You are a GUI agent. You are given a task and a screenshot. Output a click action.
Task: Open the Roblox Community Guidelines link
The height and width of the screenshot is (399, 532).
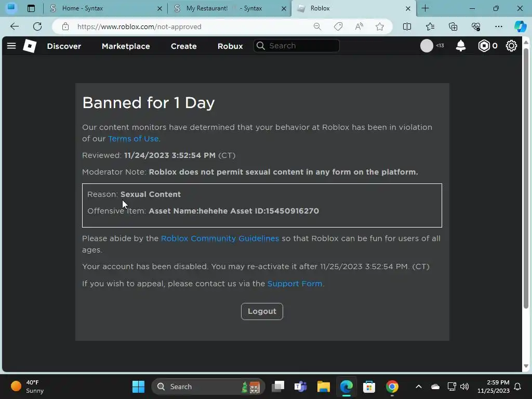coord(220,238)
